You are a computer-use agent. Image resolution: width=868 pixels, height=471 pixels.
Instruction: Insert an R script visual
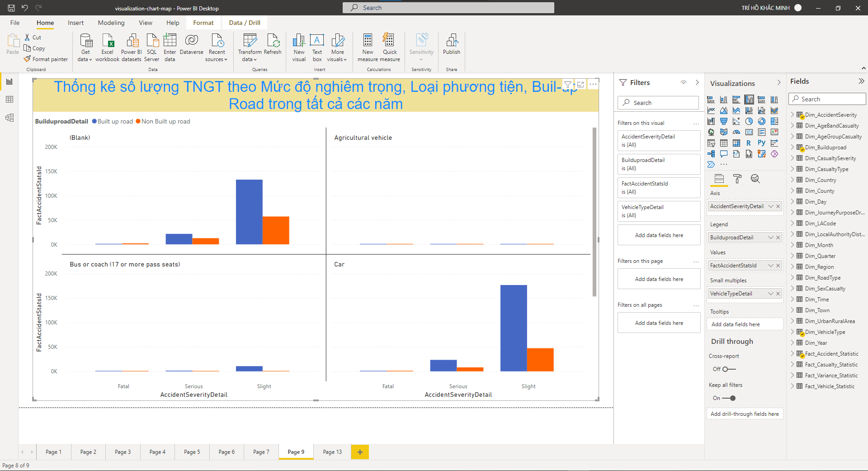pos(749,143)
